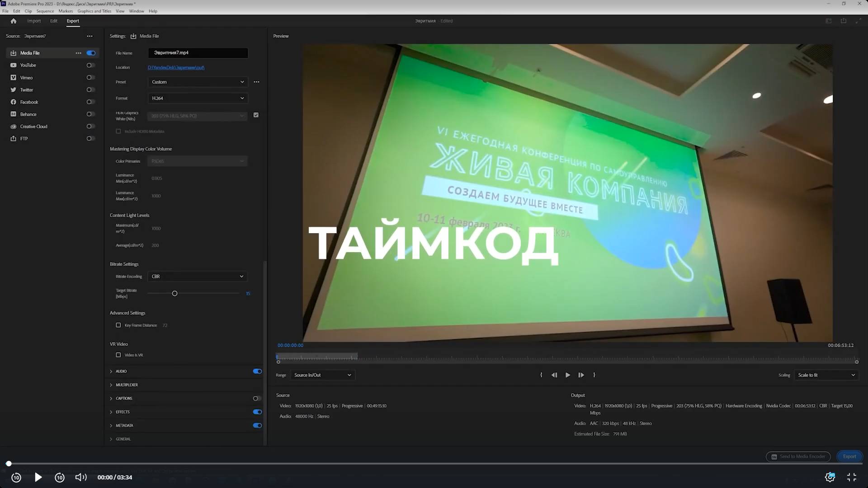Image resolution: width=868 pixels, height=488 pixels.
Task: Open the output Location folder link
Action: click(x=176, y=67)
